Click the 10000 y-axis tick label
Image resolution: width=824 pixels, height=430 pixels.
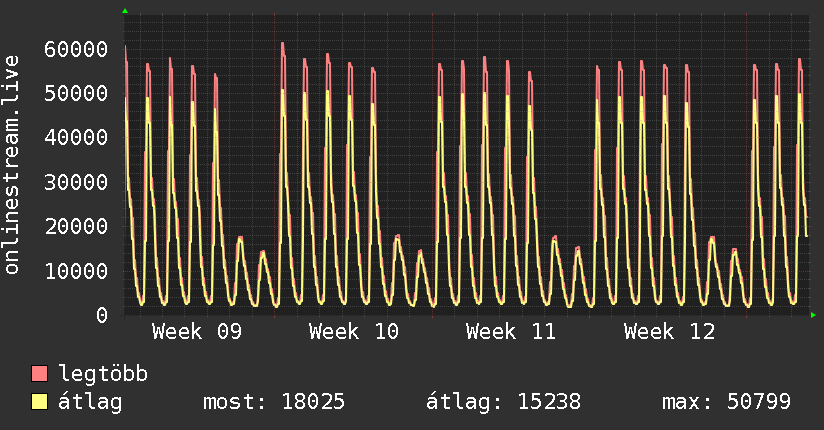click(76, 271)
